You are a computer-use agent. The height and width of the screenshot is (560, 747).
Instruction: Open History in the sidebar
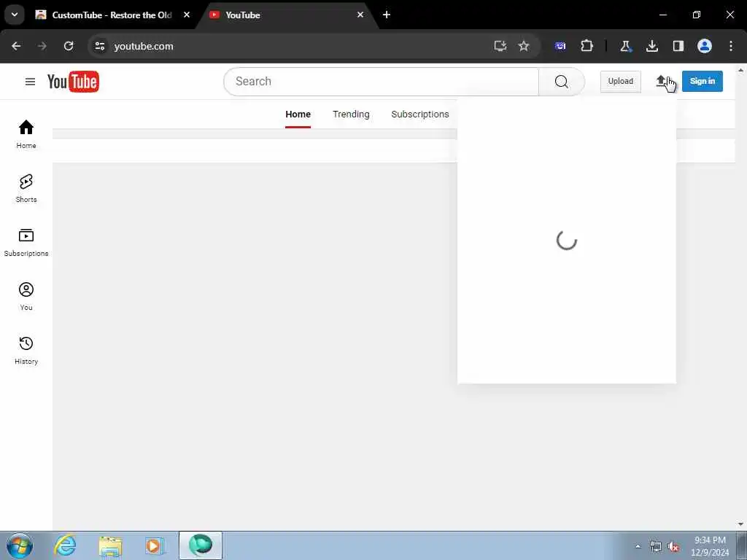point(26,350)
